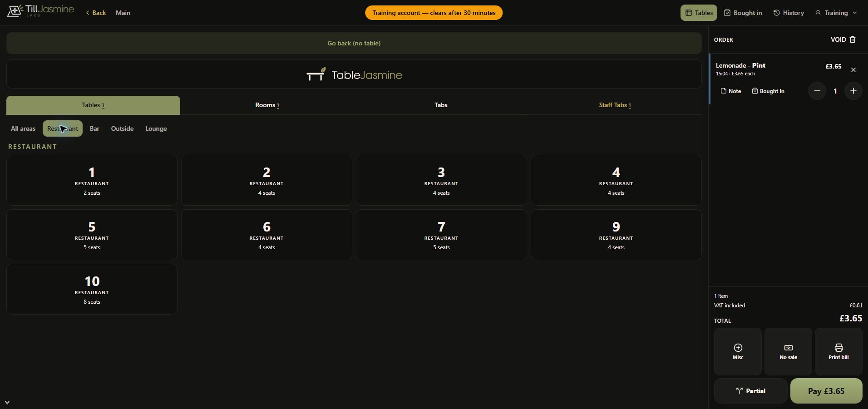Screen dimensions: 868x409
Task: Add a Note to Lemonade
Action: pyautogui.click(x=731, y=91)
